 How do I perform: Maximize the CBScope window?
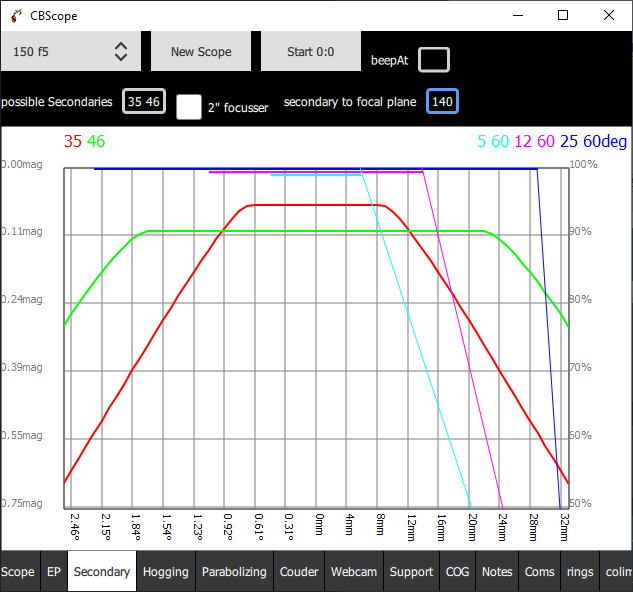(563, 15)
